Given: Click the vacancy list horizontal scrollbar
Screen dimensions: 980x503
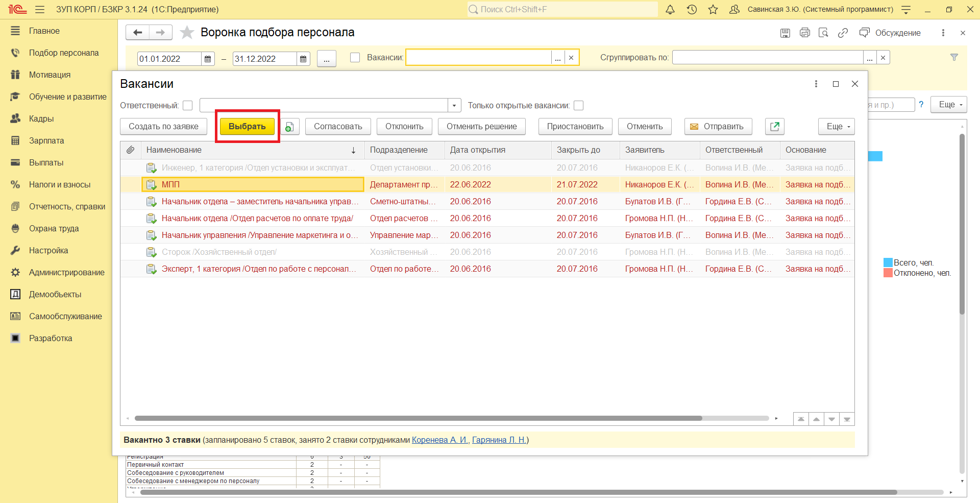Looking at the screenshot, I should [419, 418].
